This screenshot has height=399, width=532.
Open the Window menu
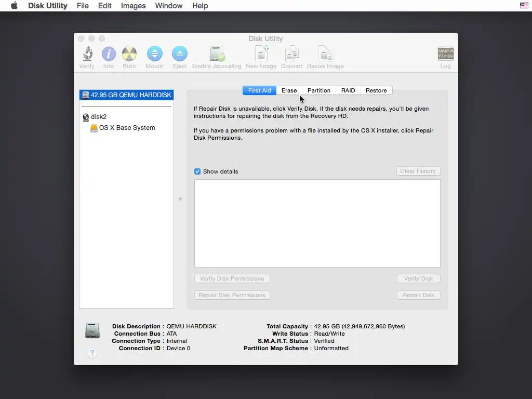169,6
